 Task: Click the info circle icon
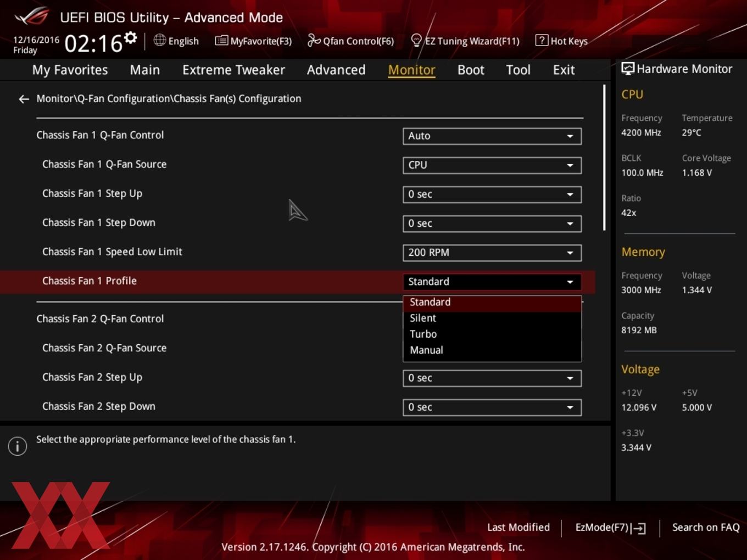click(18, 446)
